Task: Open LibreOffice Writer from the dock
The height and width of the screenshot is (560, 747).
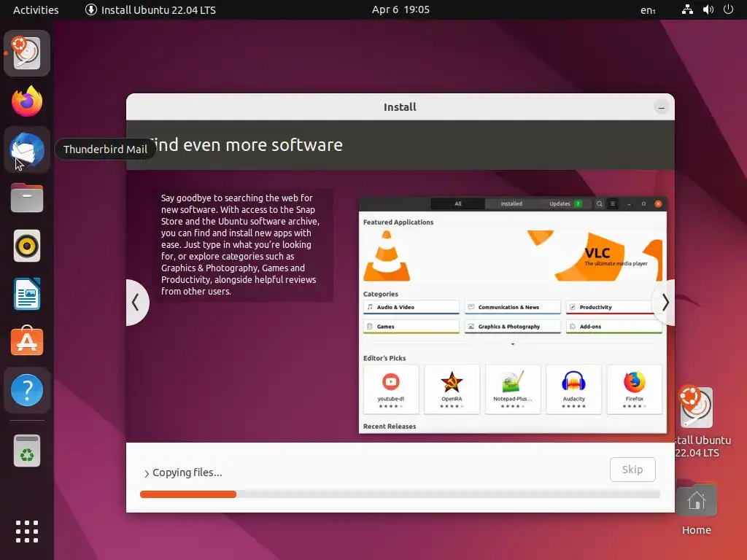Action: click(27, 294)
